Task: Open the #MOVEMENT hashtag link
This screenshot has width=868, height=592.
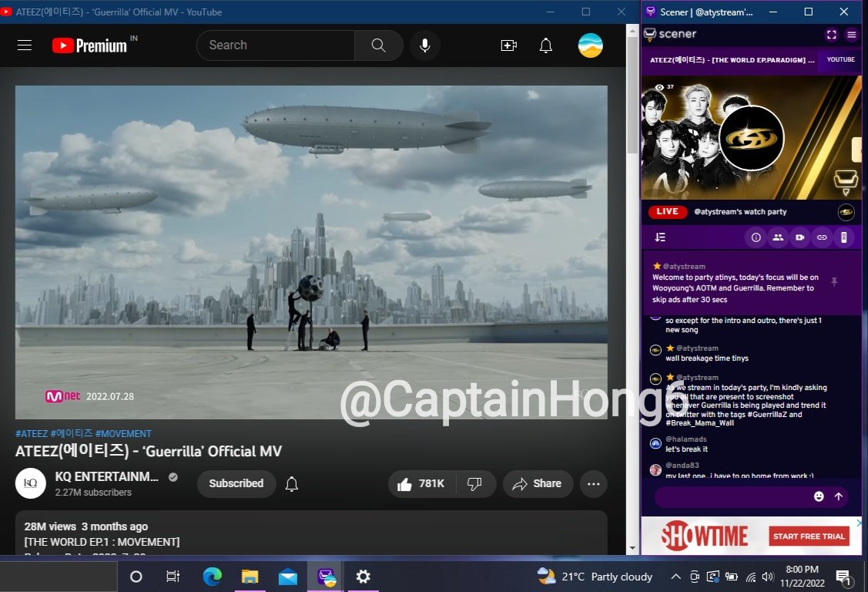Action: [123, 434]
